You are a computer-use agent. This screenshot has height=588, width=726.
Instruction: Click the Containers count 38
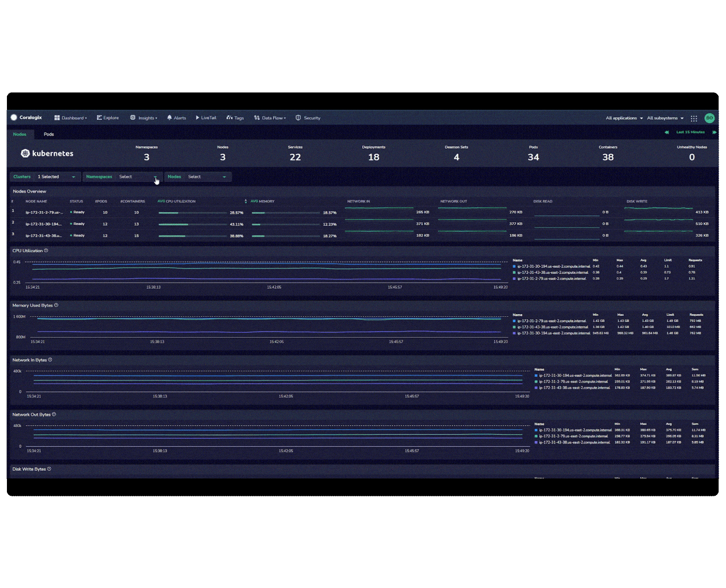[608, 157]
